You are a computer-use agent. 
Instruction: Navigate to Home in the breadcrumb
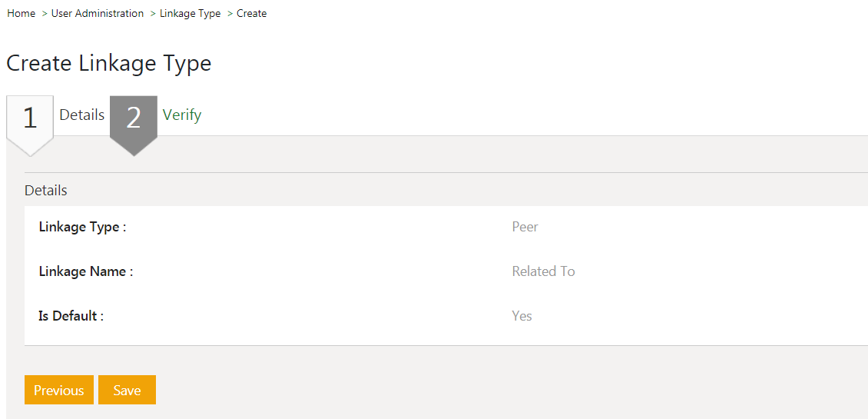(x=21, y=14)
